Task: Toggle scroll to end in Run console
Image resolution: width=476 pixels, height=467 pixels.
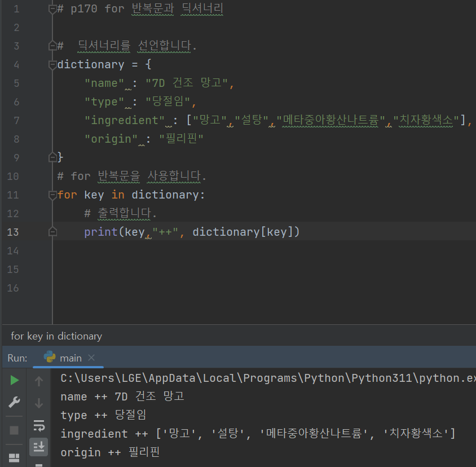Action: pos(39,447)
